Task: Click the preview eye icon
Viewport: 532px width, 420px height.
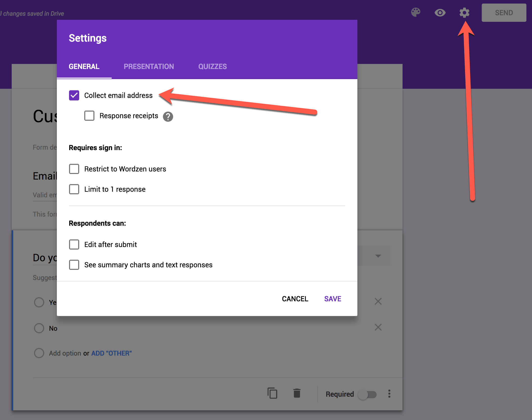Action: tap(440, 13)
